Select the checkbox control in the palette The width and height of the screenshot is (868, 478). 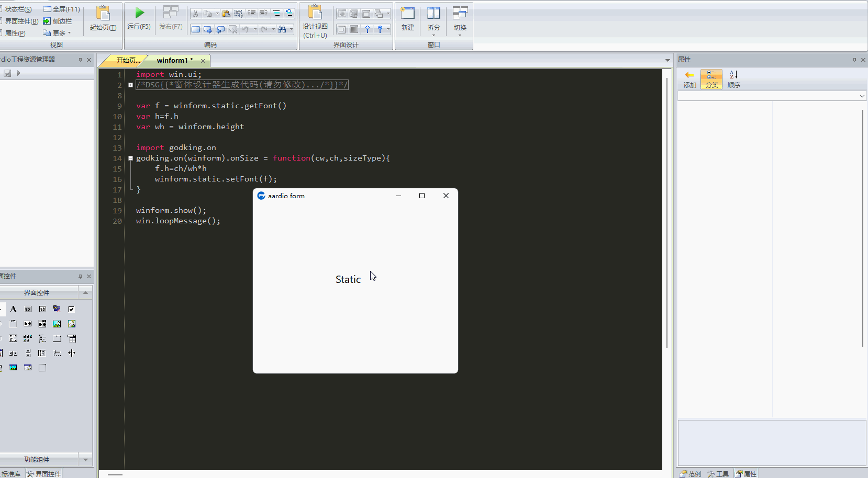72,309
